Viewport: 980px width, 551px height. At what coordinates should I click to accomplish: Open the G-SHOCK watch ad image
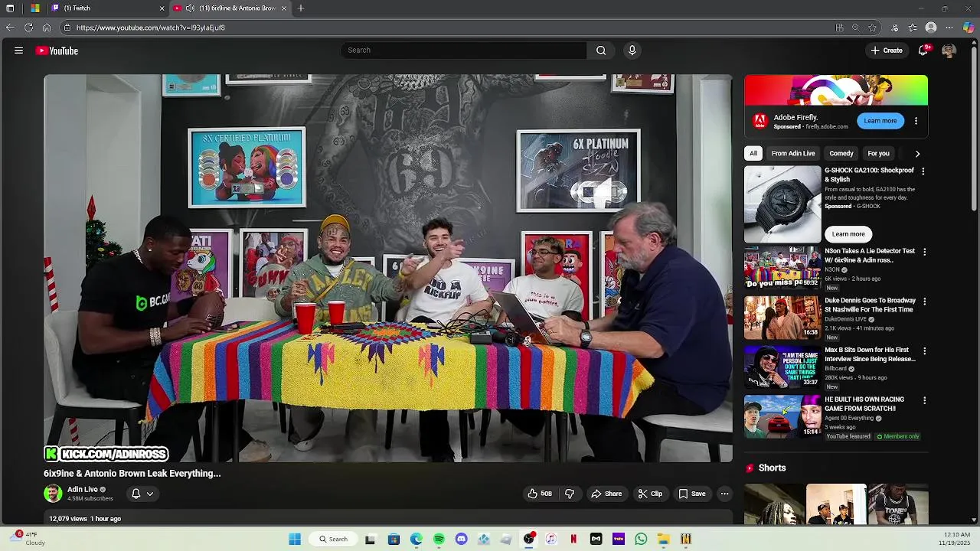782,204
